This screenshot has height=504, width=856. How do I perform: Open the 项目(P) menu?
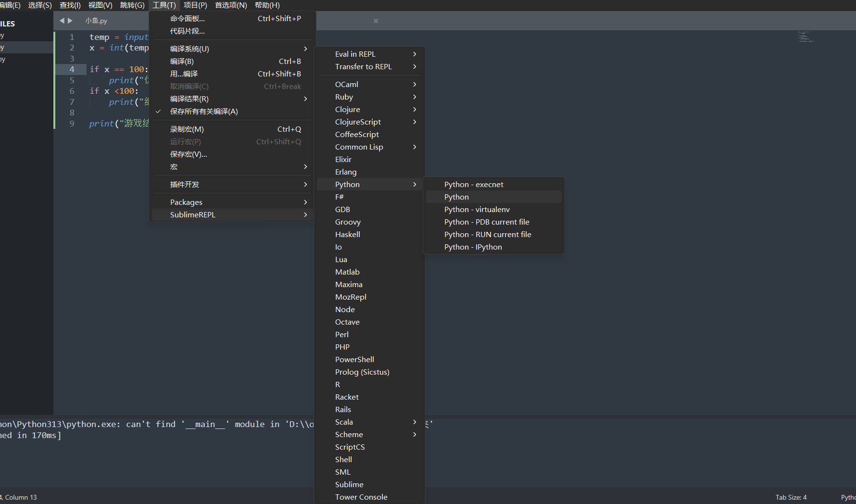pos(195,5)
